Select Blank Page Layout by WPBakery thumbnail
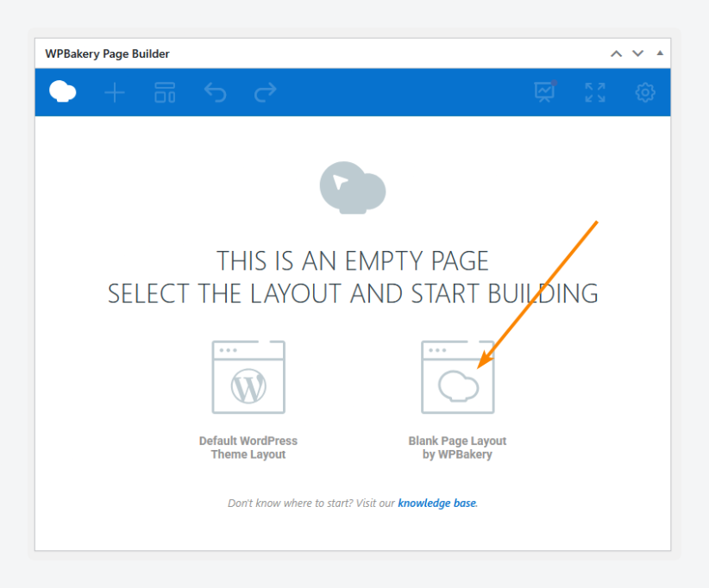 click(x=458, y=377)
